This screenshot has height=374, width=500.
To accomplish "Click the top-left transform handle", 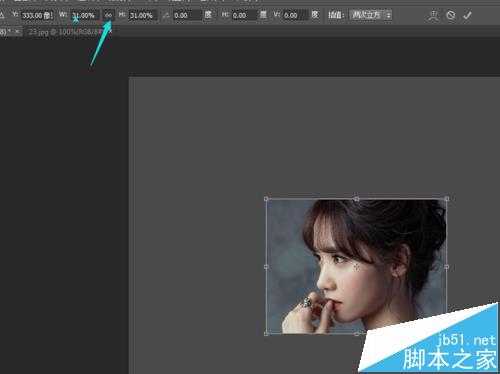I will (x=266, y=199).
